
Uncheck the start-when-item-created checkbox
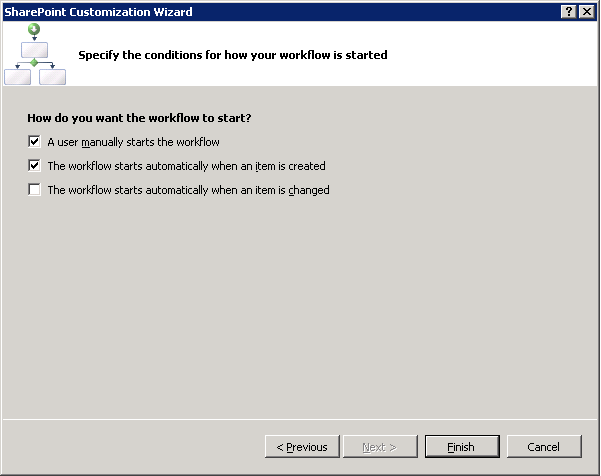35,166
